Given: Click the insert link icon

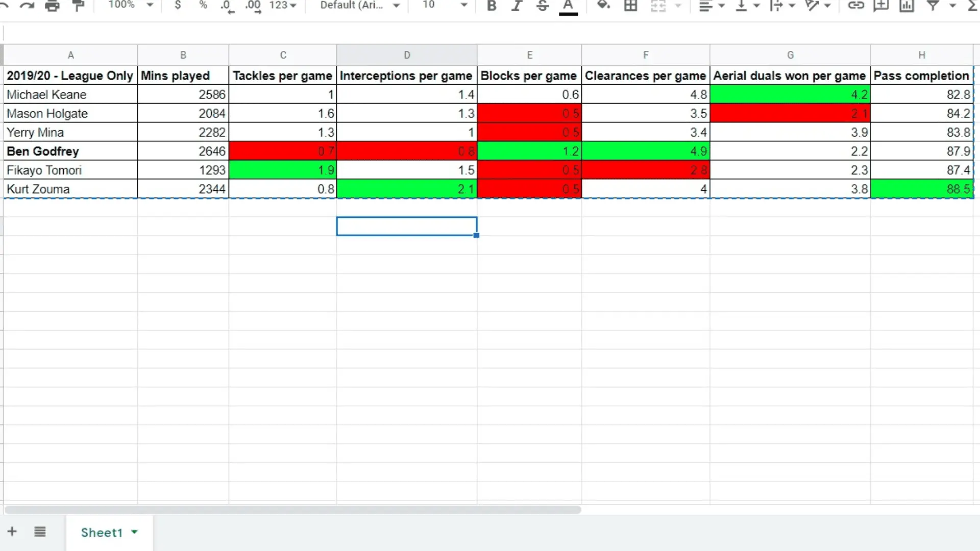Looking at the screenshot, I should [x=856, y=6].
